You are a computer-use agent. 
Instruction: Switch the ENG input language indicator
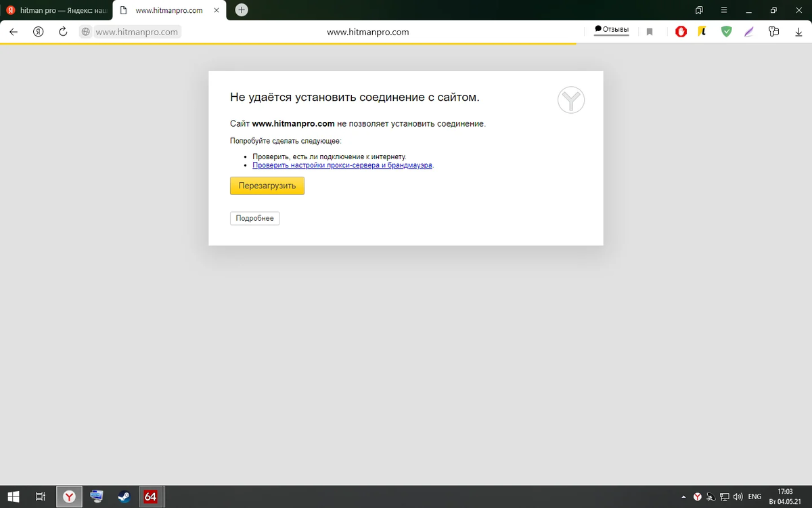point(754,496)
